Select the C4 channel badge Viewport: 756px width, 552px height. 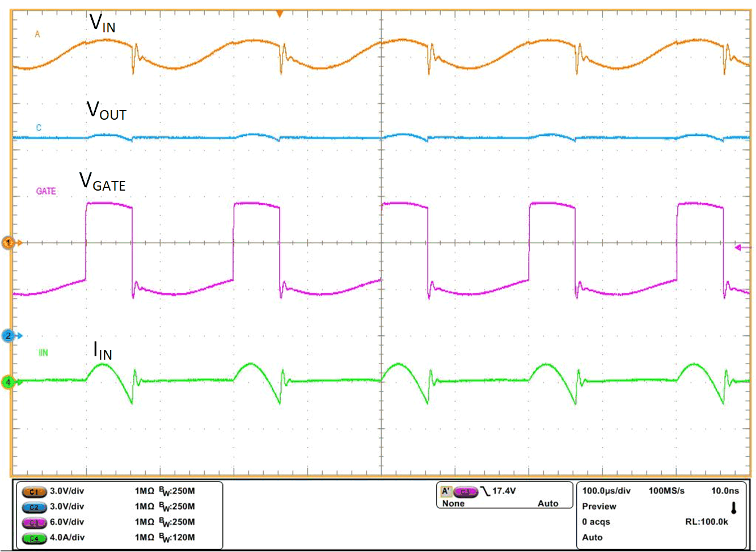(34, 537)
